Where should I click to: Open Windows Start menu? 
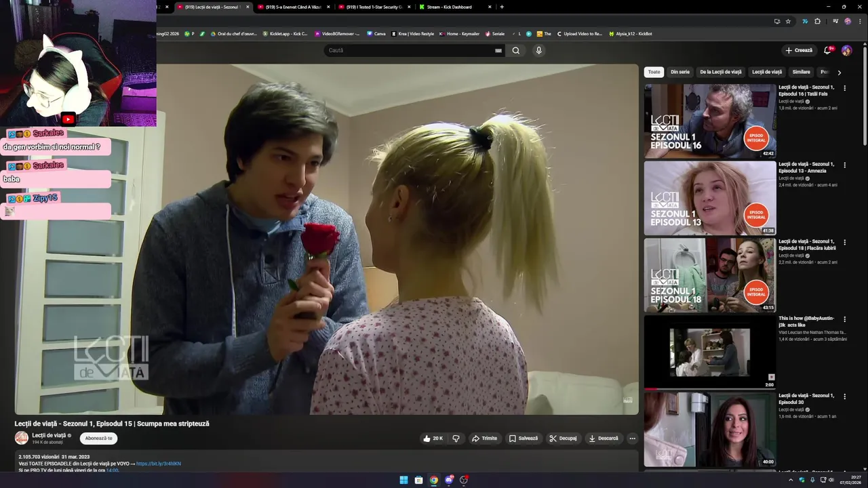pos(403,480)
